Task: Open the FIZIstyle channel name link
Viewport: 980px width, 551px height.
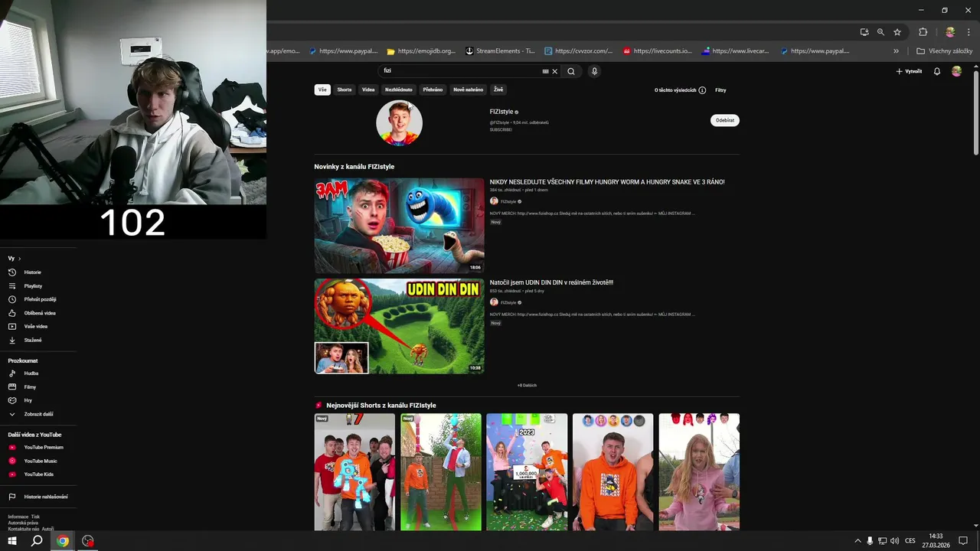Action: (501, 112)
